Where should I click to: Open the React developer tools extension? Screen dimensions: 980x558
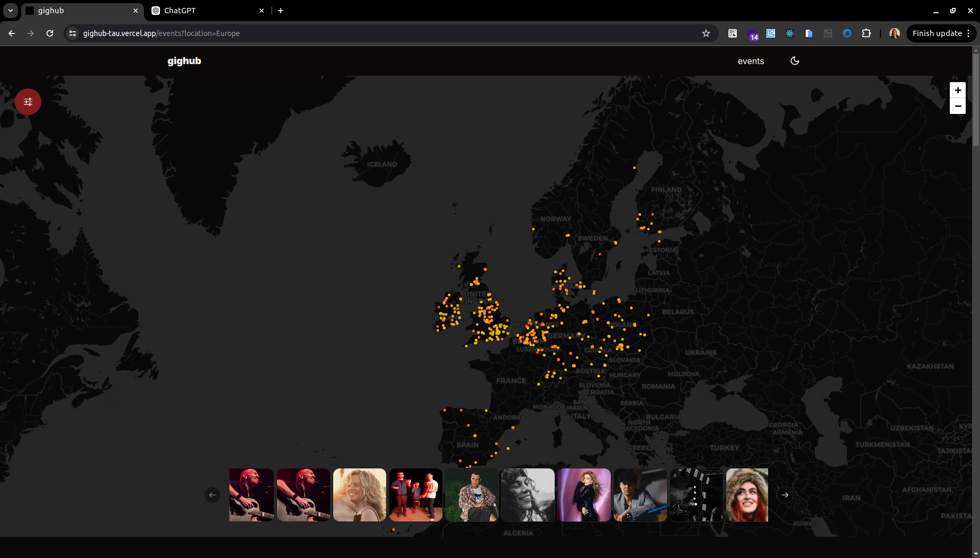(790, 33)
